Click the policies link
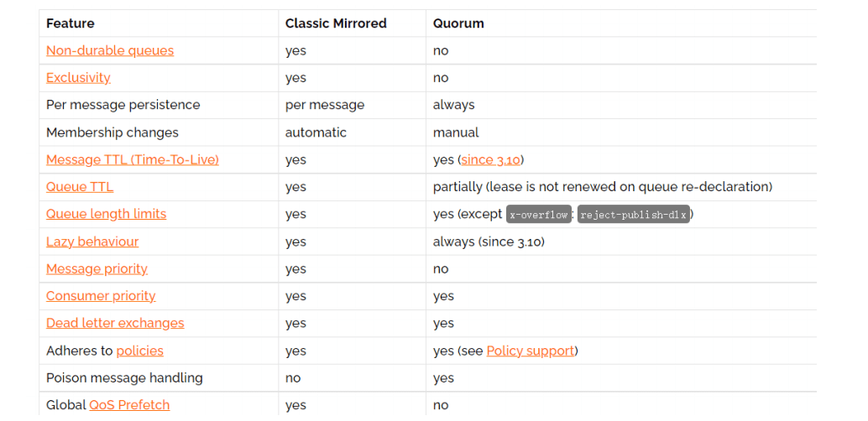Viewport: 868px width, 421px height. tap(139, 351)
